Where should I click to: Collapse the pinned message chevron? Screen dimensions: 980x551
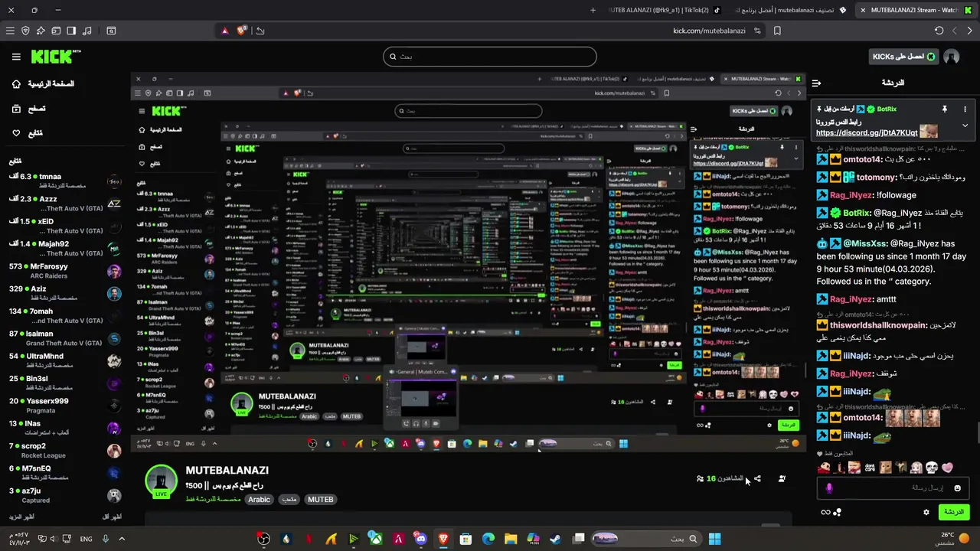(965, 126)
